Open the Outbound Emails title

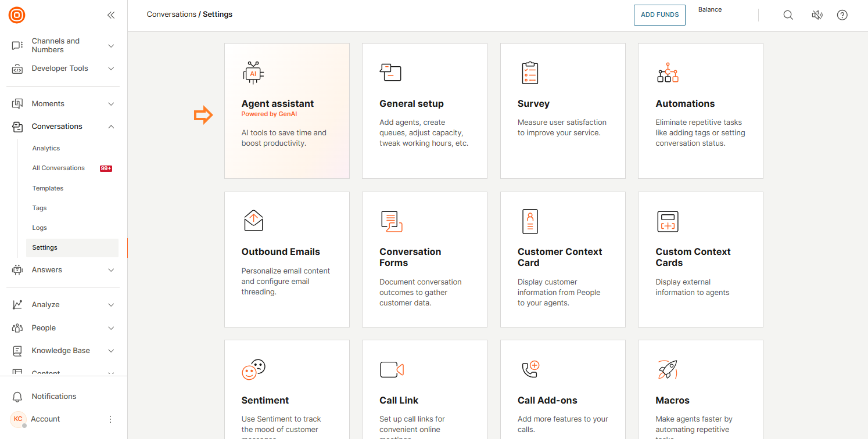[281, 252]
